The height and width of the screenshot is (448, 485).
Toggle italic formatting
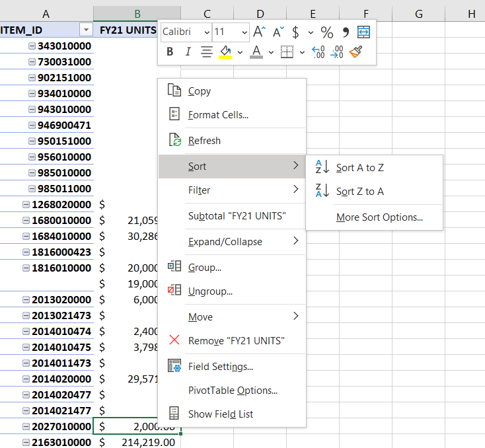188,52
